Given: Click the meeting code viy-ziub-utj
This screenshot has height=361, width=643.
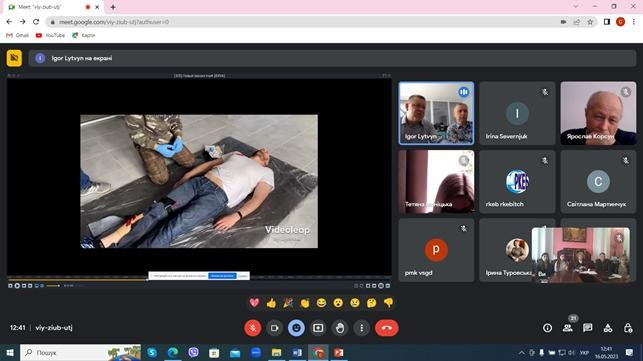Looking at the screenshot, I should click(x=54, y=328).
